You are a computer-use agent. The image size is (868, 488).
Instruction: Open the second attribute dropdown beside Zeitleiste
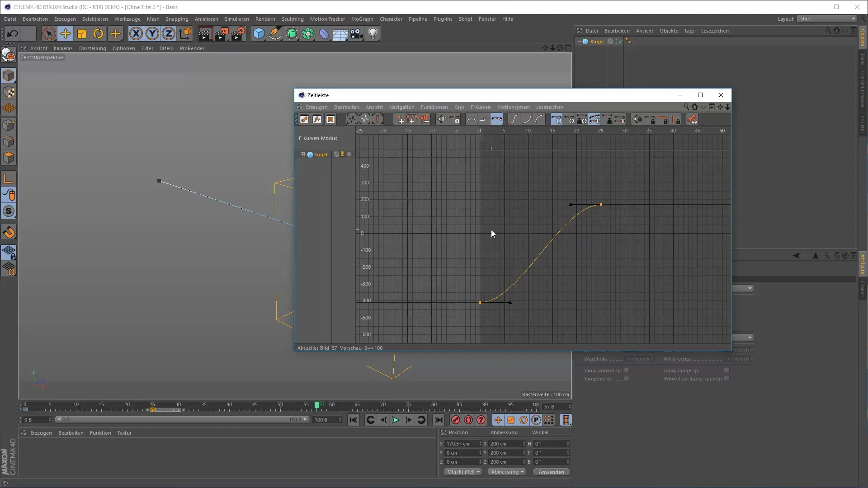(x=743, y=338)
